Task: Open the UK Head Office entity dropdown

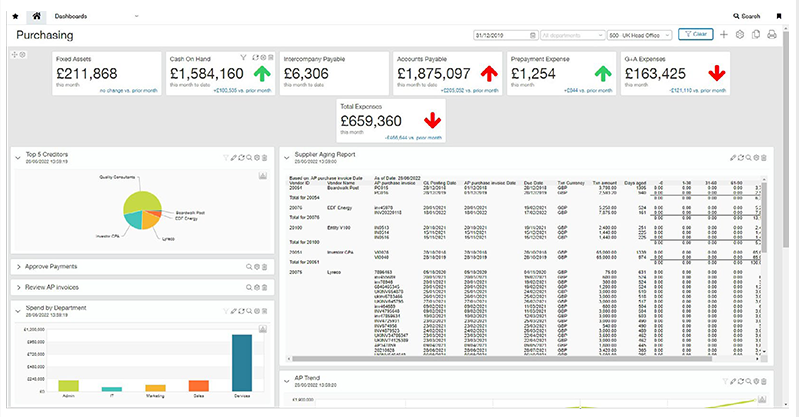Action: (x=640, y=35)
